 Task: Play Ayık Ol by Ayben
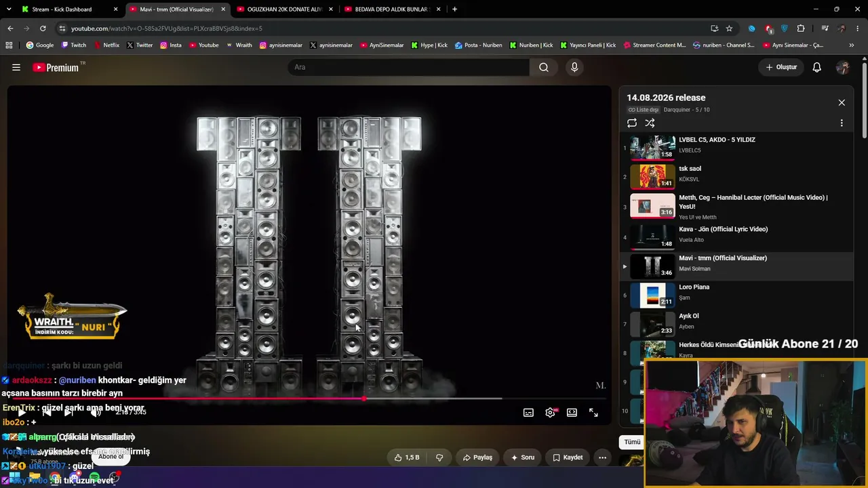(x=736, y=324)
